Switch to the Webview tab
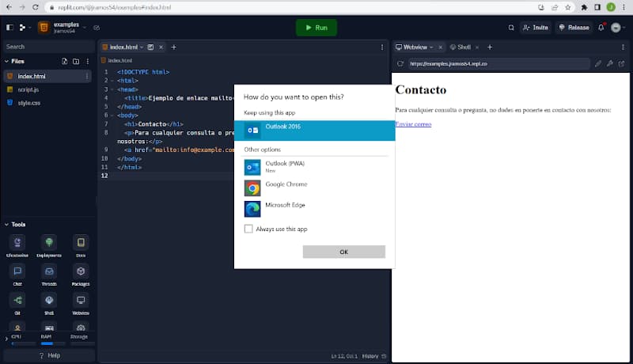This screenshot has height=364, width=633. (415, 47)
